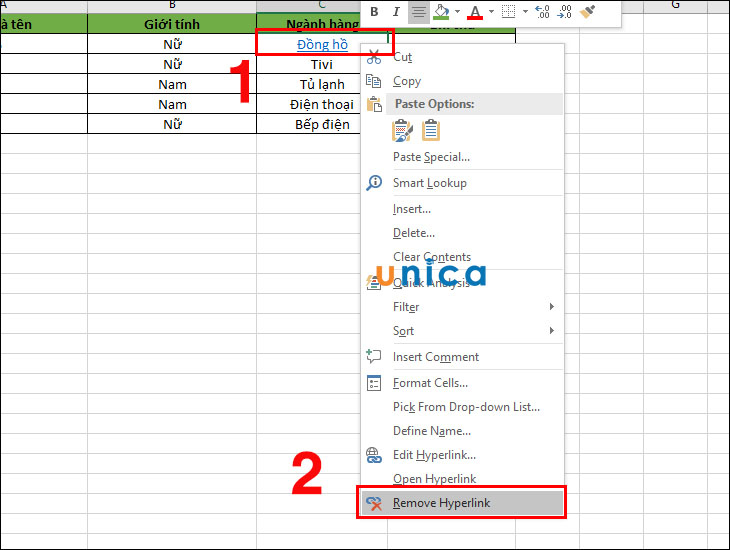Expand the Filter submenu arrow
This screenshot has width=730, height=550.
click(x=552, y=306)
